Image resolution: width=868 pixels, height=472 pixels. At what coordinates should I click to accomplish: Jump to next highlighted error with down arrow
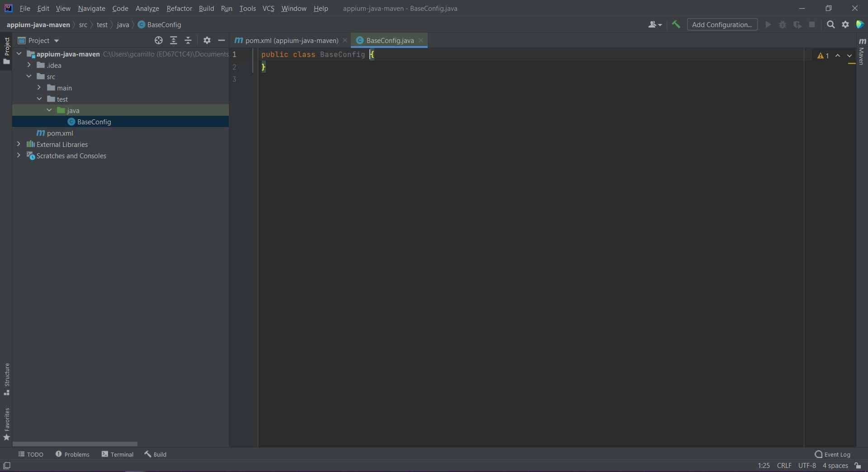[x=850, y=55]
